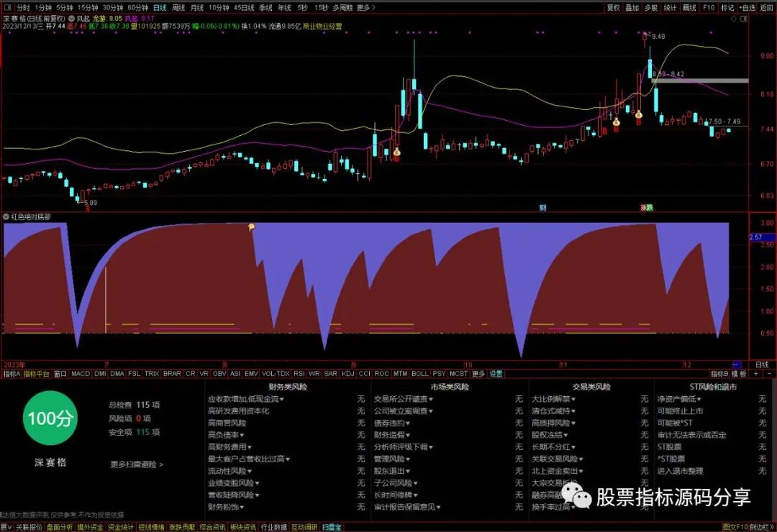Click the 扩展 button at bottom-left corner

tap(6, 527)
